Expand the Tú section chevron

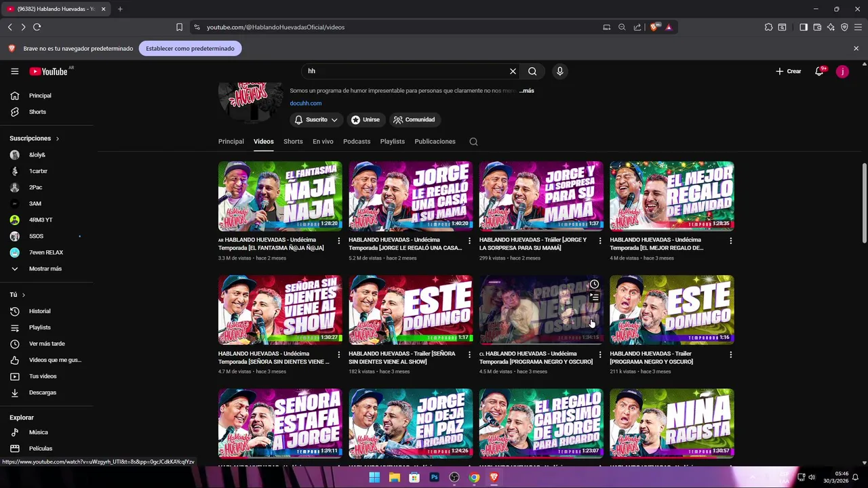tap(23, 295)
